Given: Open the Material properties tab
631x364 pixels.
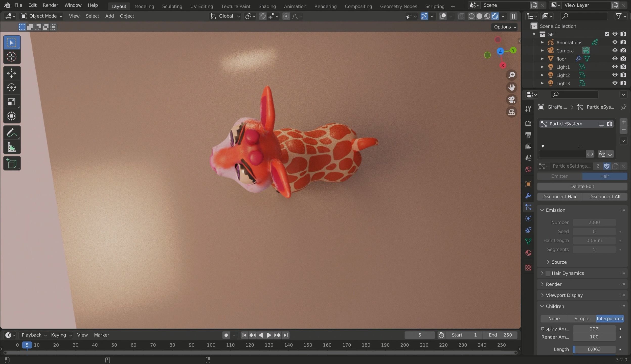Looking at the screenshot, I should 528,253.
